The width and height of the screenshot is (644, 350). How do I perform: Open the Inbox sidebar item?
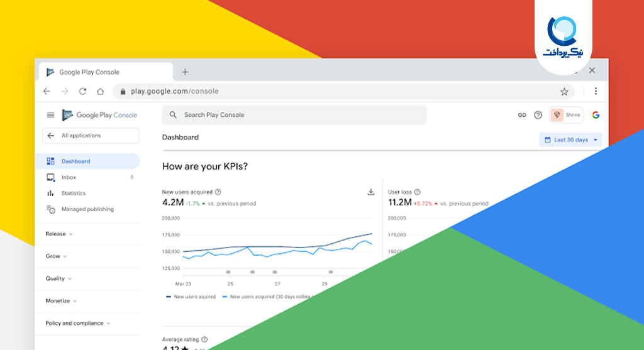87,177
